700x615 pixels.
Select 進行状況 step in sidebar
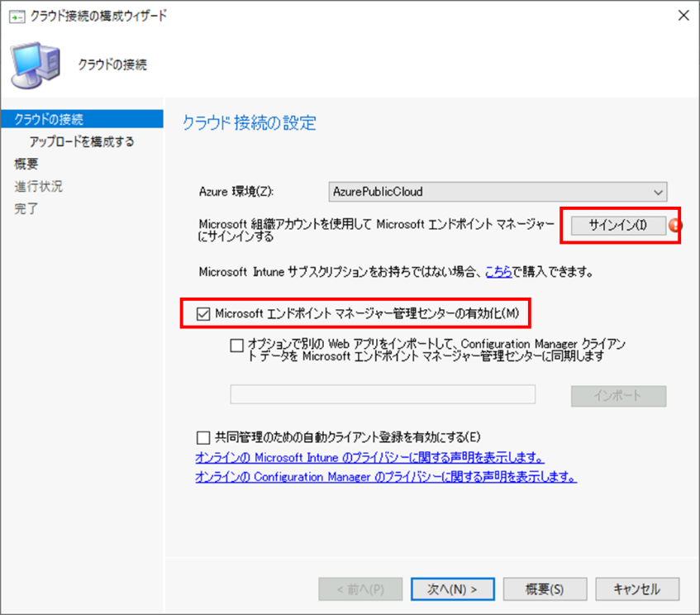tap(38, 186)
